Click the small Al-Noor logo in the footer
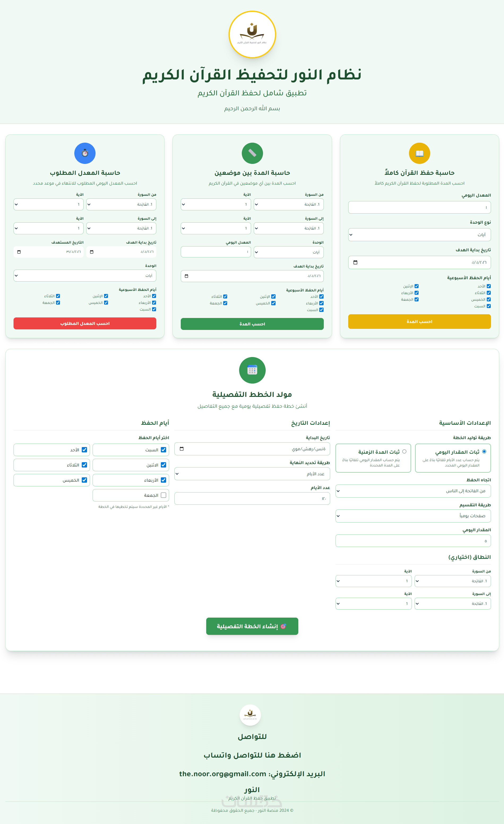 tap(250, 715)
